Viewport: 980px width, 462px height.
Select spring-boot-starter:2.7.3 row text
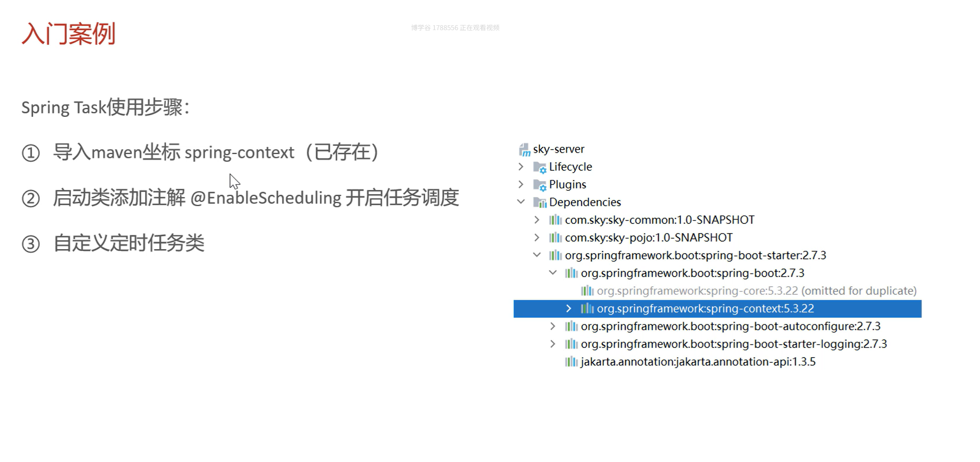pos(696,255)
